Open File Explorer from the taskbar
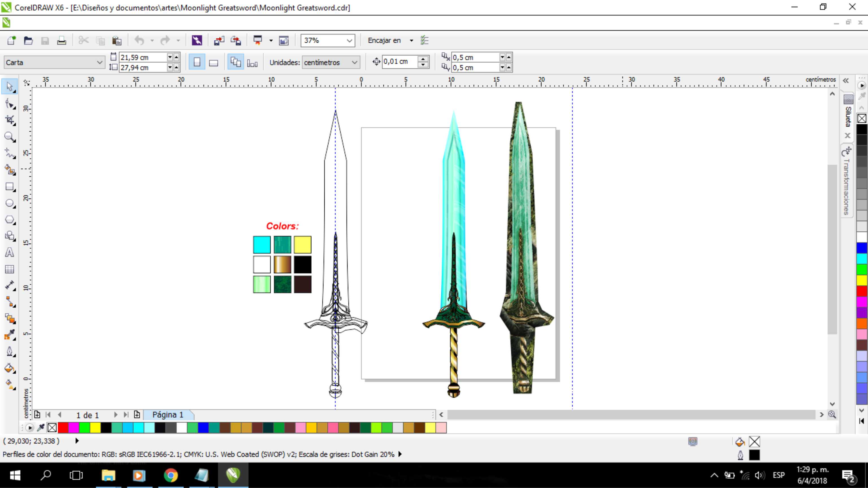This screenshot has height=488, width=868. [108, 475]
